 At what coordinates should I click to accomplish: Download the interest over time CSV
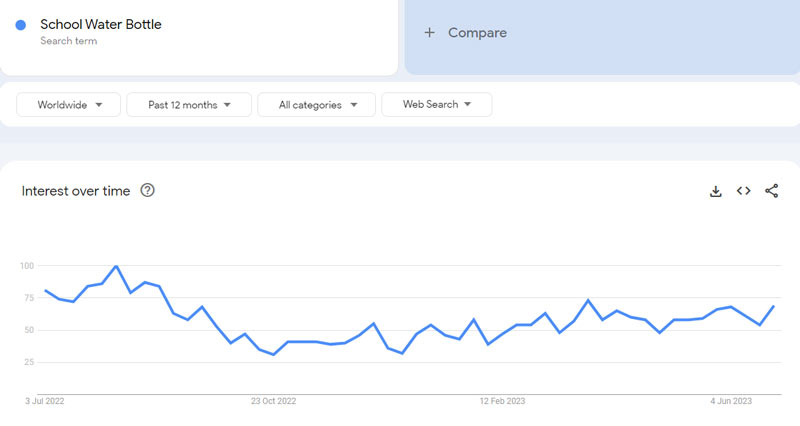coord(716,191)
